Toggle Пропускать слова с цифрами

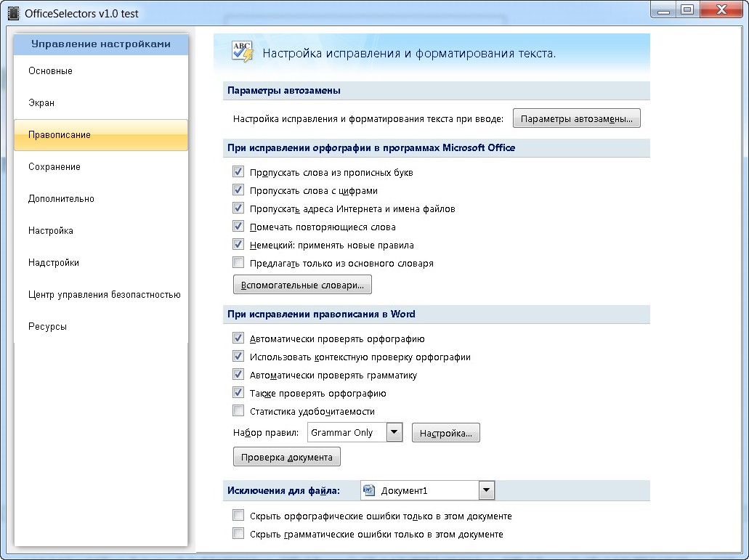[238, 190]
